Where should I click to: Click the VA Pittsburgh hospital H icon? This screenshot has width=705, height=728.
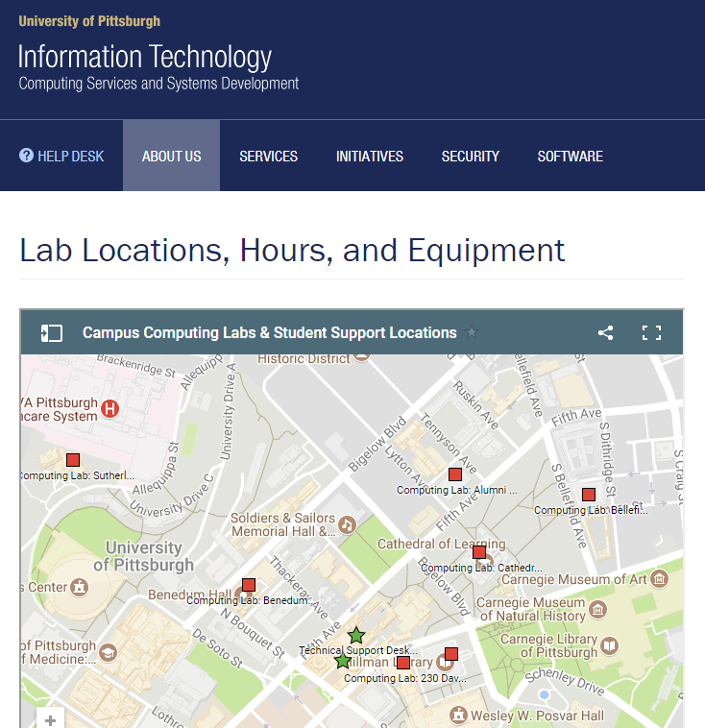(110, 409)
